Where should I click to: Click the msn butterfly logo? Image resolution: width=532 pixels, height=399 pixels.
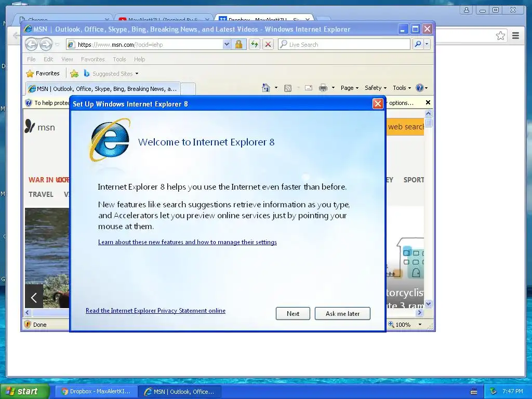click(30, 127)
